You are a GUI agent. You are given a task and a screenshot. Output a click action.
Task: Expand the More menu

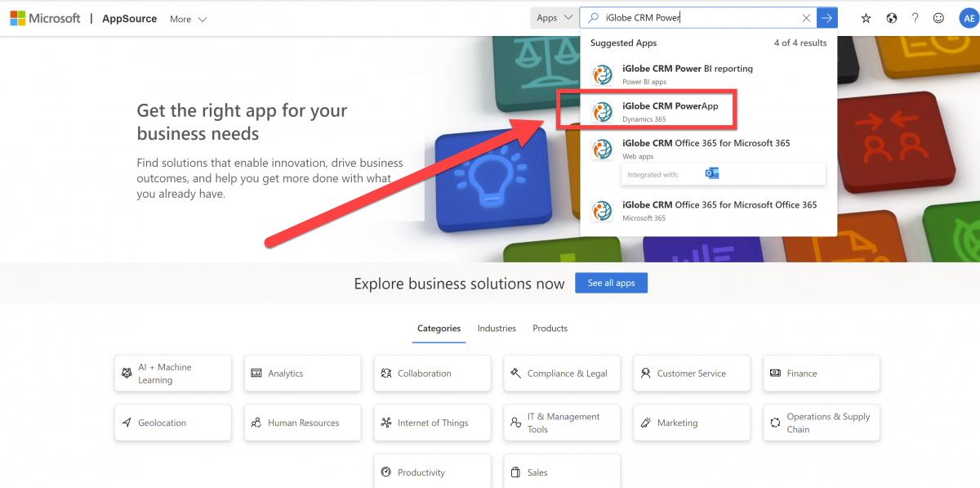click(x=188, y=19)
